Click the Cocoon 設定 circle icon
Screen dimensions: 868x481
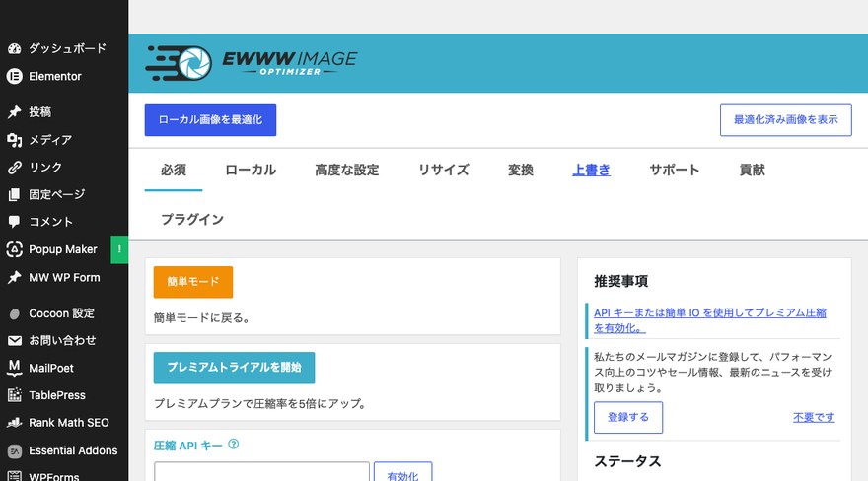pyautogui.click(x=15, y=314)
